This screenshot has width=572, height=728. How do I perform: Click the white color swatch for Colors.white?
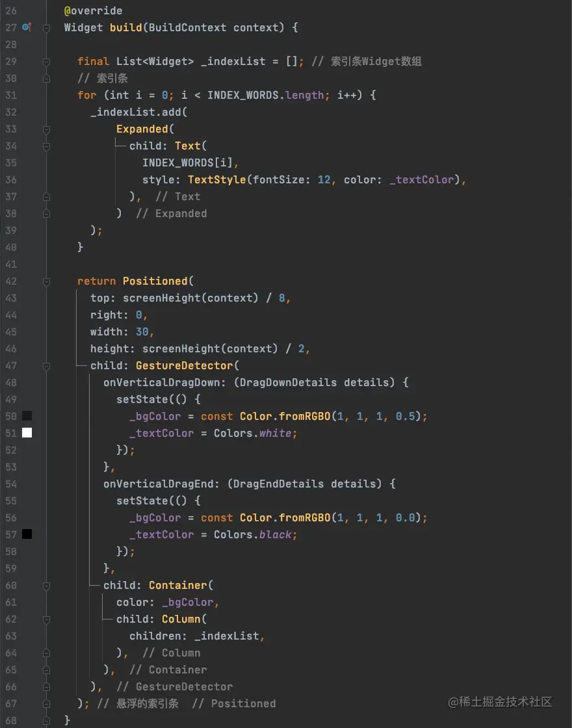coord(27,433)
